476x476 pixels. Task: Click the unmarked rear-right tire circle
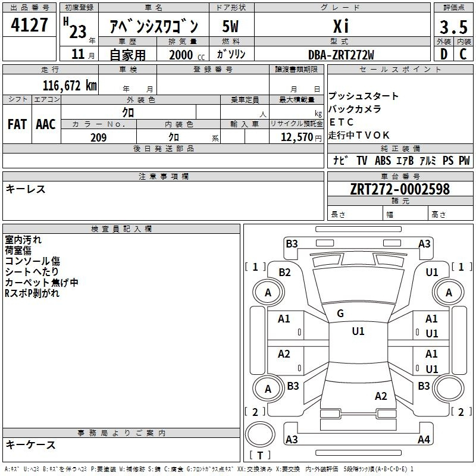click(x=449, y=389)
